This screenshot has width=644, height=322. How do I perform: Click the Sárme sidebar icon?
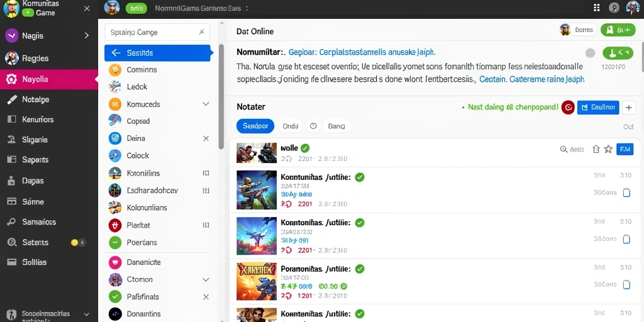tap(11, 202)
